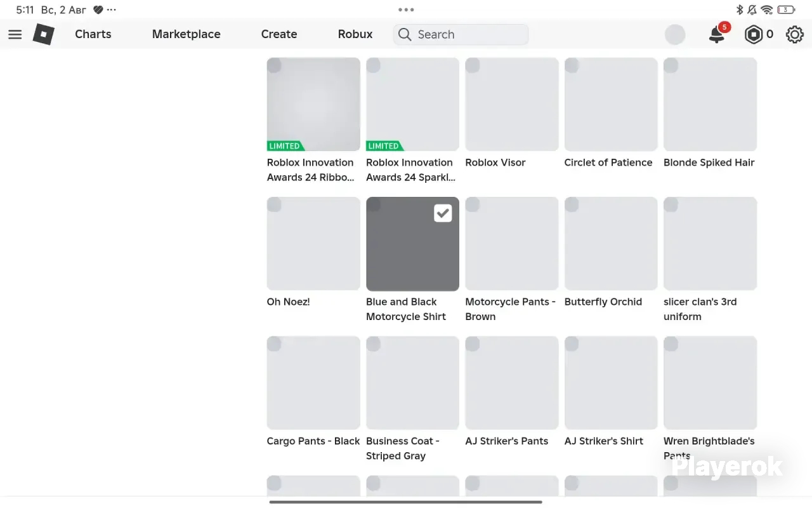Open the Marketplace page

point(187,34)
